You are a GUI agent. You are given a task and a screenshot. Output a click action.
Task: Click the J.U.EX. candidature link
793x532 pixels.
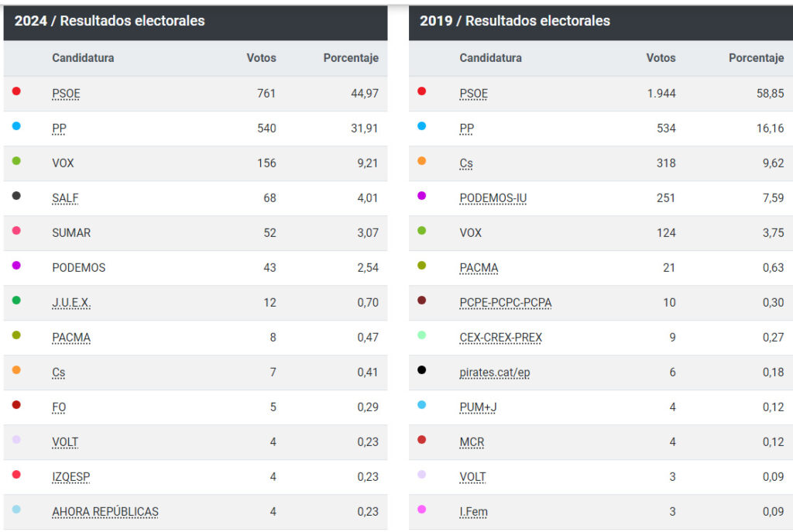point(71,303)
